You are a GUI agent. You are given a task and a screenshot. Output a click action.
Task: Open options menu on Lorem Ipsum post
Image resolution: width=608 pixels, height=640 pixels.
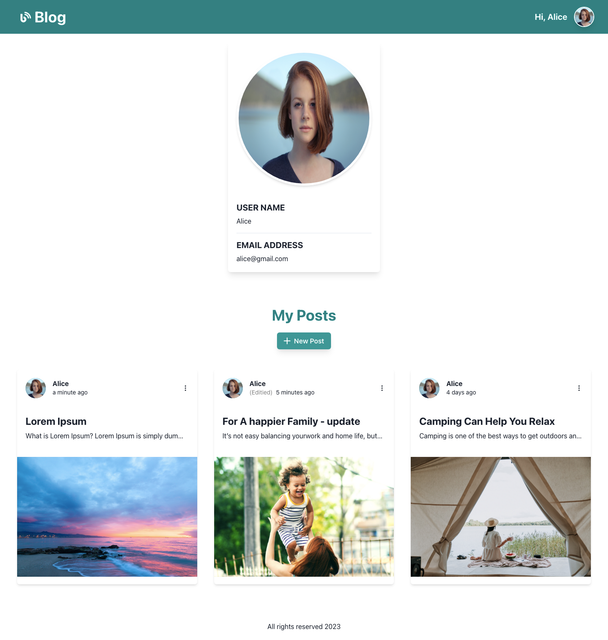(x=185, y=388)
